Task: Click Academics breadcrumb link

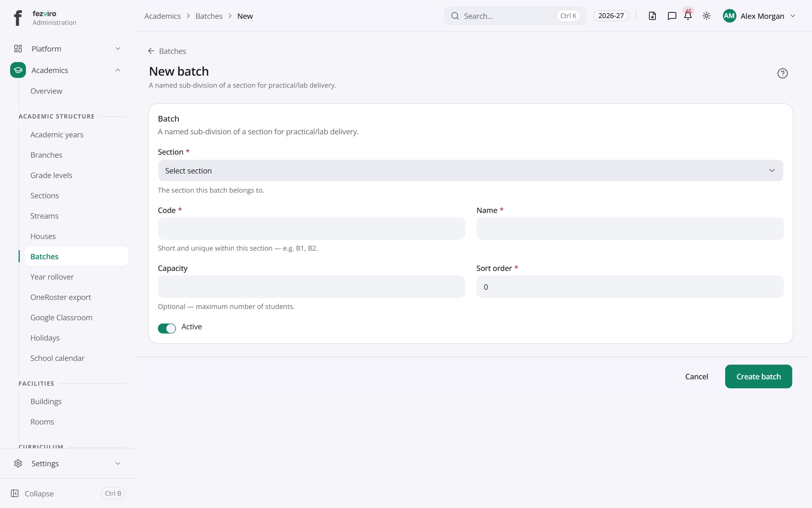Action: (162, 16)
